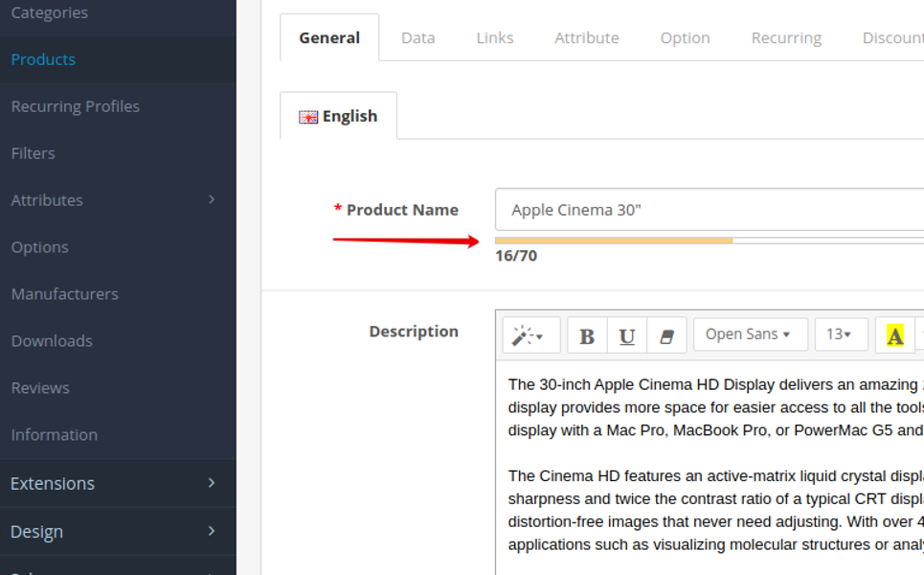Click the eraser remove font style icon
This screenshot has height=575, width=924.
[666, 335]
